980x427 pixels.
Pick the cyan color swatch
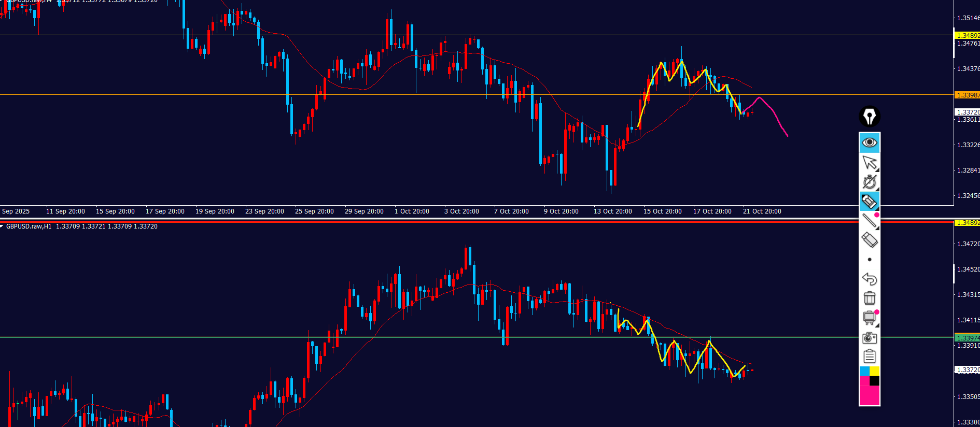point(864,371)
